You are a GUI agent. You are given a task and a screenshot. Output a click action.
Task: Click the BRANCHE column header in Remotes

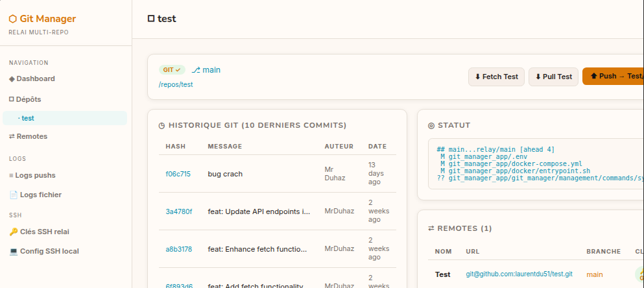pos(603,252)
